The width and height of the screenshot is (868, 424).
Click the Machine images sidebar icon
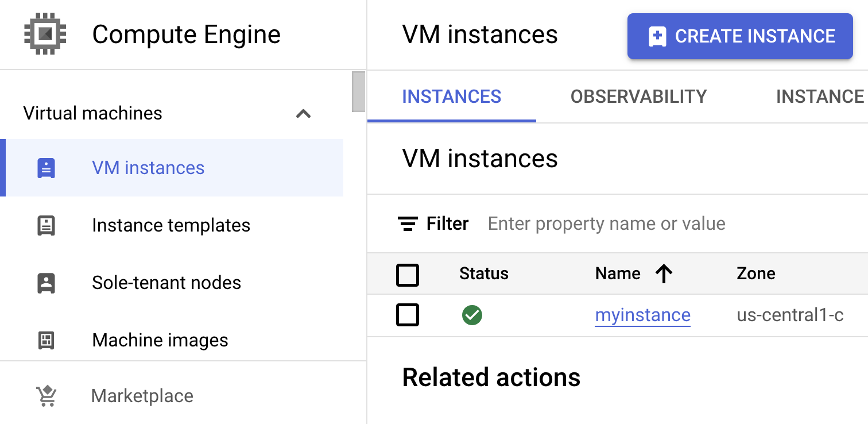point(46,340)
